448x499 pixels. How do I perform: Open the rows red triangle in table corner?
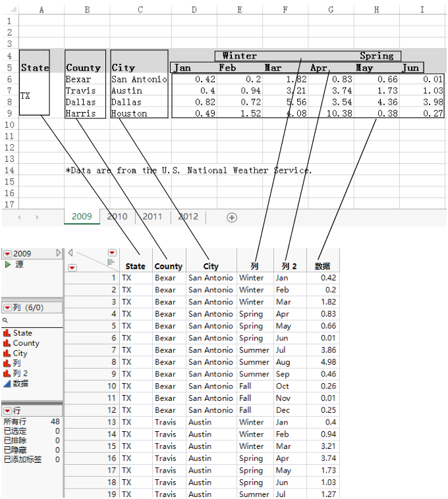point(72,267)
